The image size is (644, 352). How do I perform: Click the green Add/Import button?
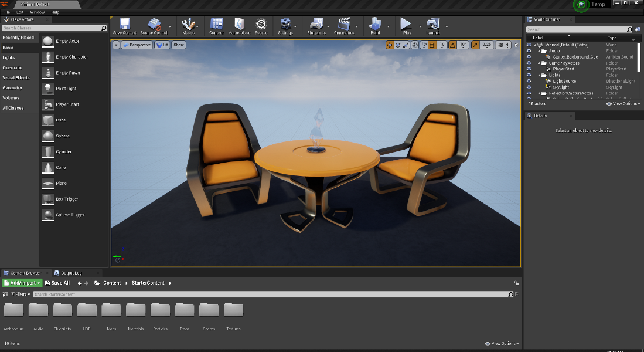point(22,283)
